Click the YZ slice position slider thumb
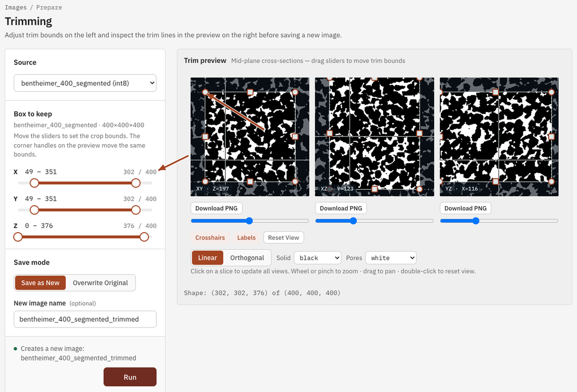Image resolution: width=577 pixels, height=392 pixels. [476, 221]
